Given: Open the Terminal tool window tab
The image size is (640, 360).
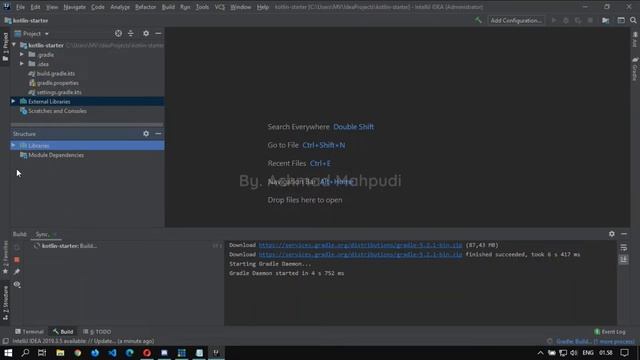Looking at the screenshot, I should 29,332.
